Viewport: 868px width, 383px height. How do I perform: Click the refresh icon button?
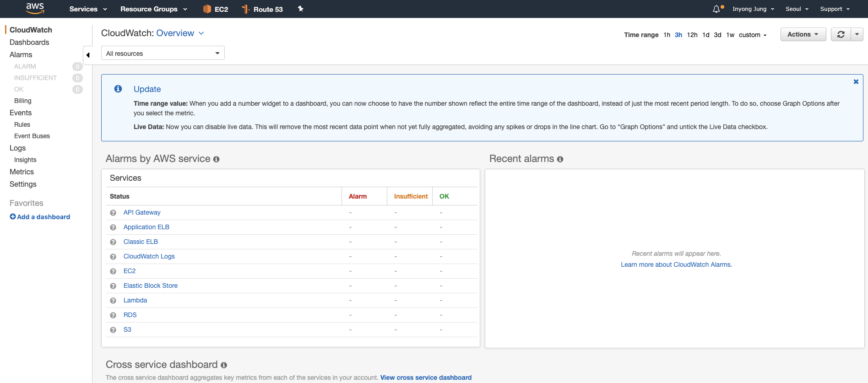841,34
